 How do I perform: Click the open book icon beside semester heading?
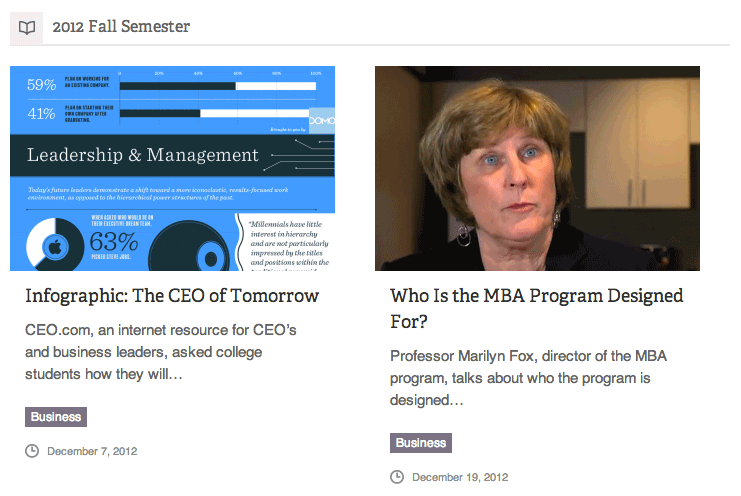click(x=26, y=28)
